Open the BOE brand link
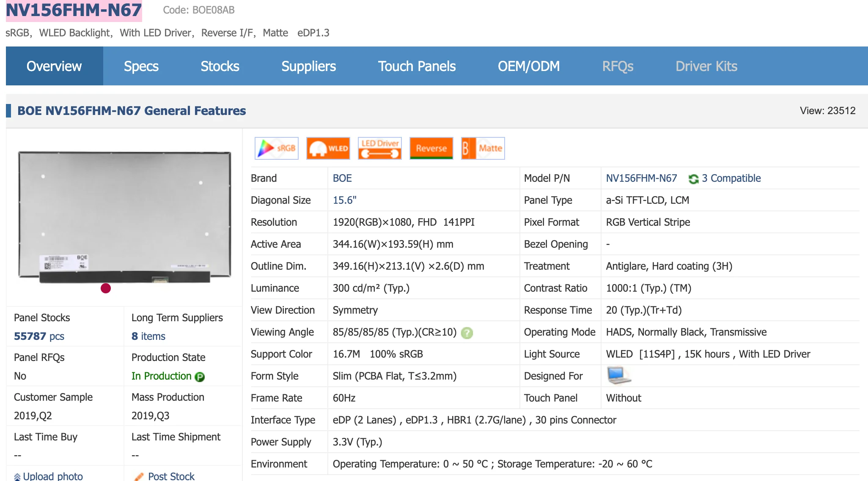 point(342,178)
